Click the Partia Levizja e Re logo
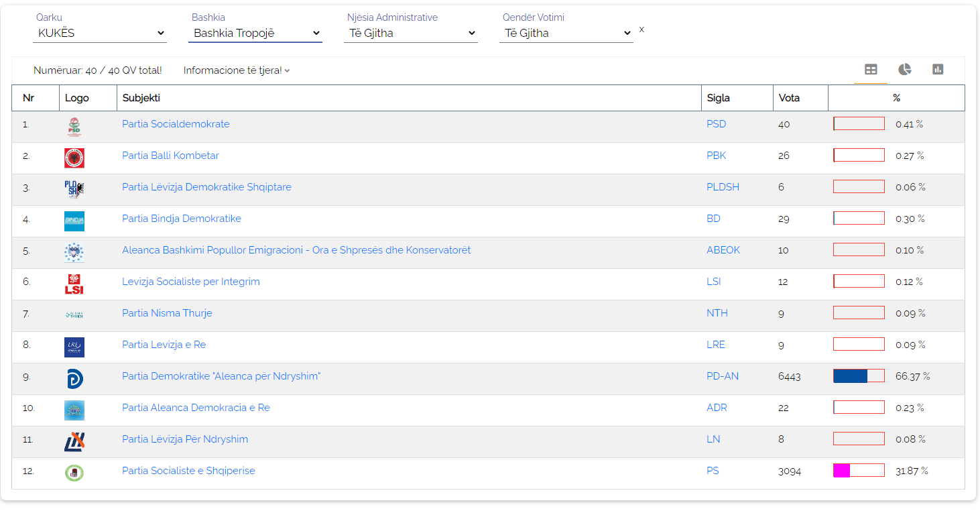Viewport: 980px width, 511px height. point(74,347)
